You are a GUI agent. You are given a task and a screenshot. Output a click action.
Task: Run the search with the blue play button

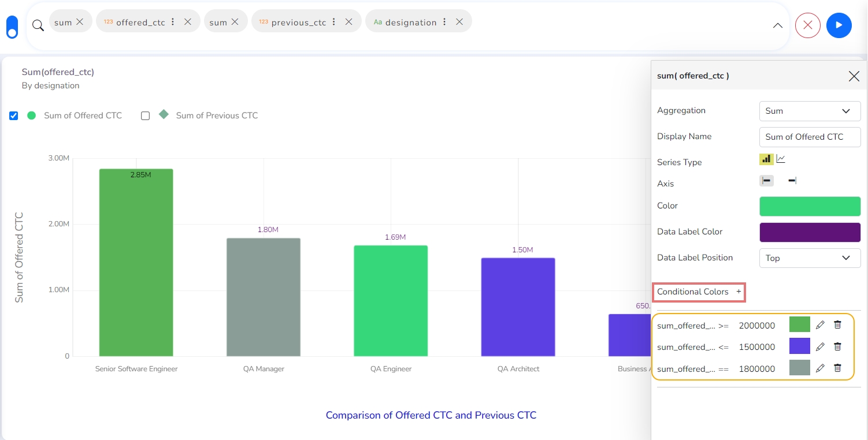839,25
